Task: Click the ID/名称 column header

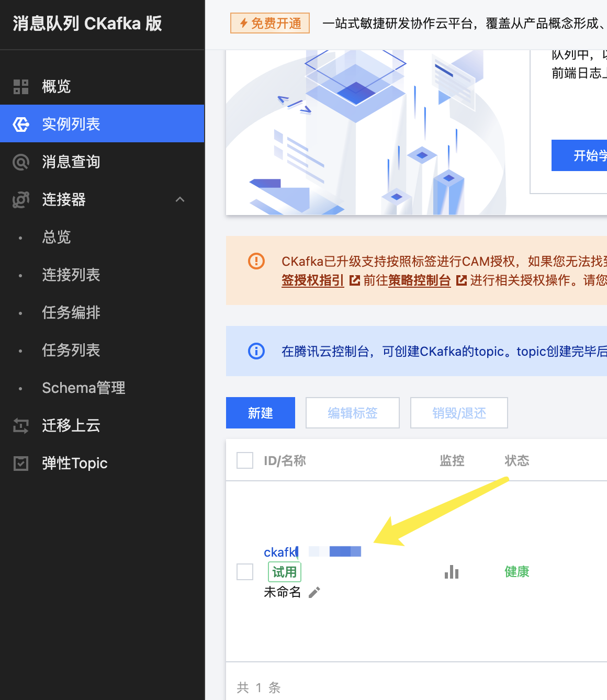Action: 285,460
